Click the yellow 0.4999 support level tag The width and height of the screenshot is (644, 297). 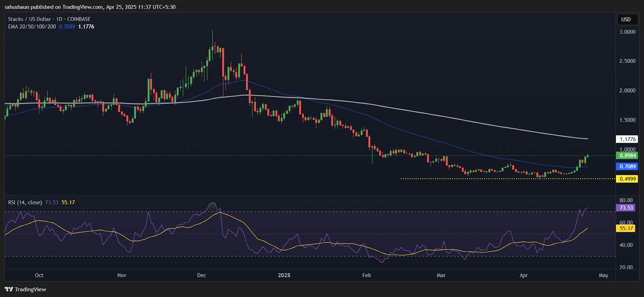pyautogui.click(x=627, y=179)
